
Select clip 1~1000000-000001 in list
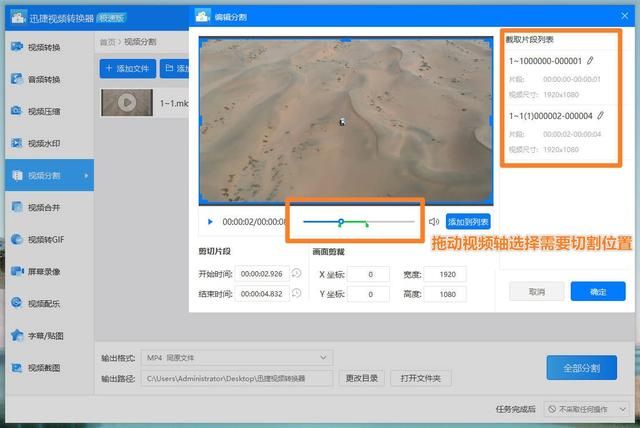point(561,77)
